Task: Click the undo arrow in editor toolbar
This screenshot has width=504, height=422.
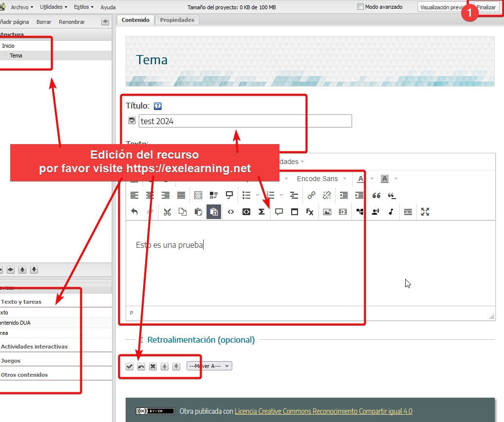Action: click(134, 212)
